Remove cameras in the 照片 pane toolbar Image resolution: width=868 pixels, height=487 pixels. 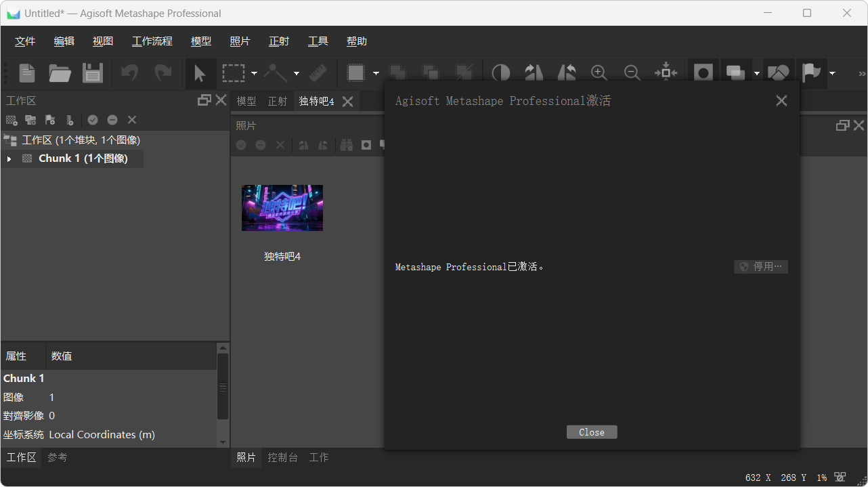tap(280, 145)
